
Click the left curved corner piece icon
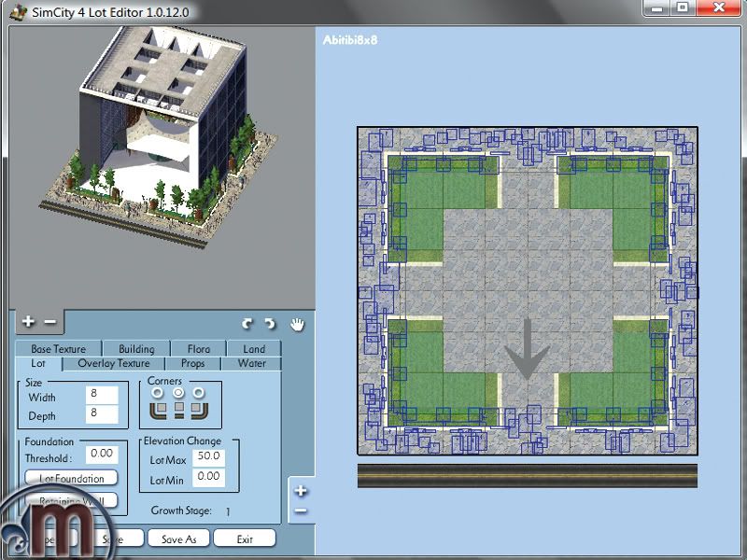[x=158, y=411]
